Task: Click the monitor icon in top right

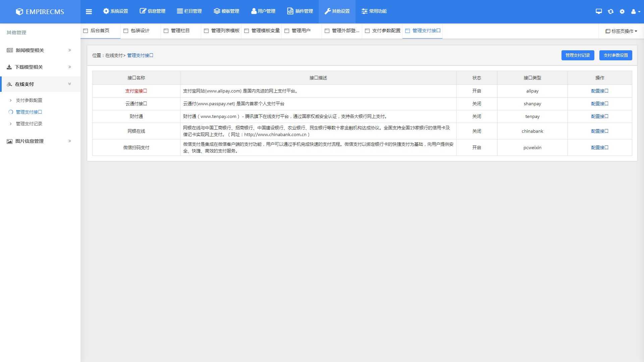Action: point(599,11)
